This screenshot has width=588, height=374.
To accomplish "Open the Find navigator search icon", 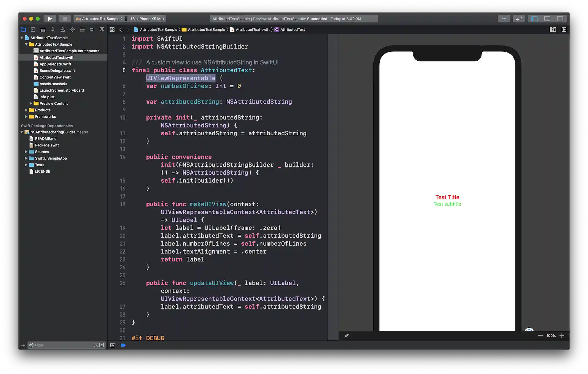I will [53, 29].
